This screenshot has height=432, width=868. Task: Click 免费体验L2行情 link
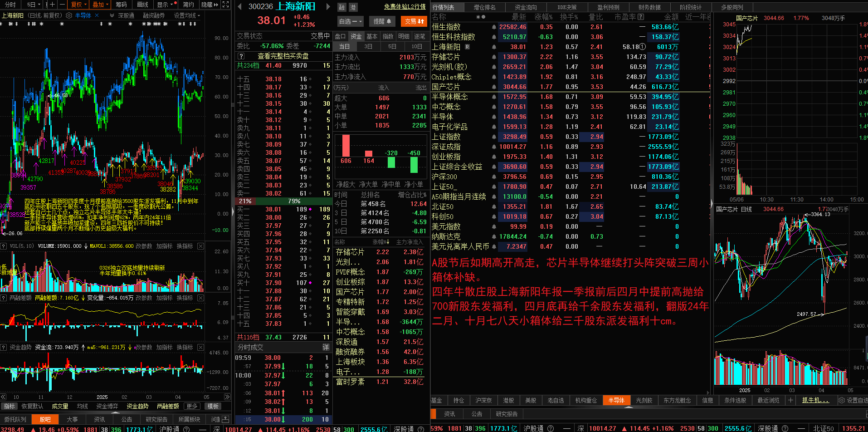pyautogui.click(x=405, y=7)
